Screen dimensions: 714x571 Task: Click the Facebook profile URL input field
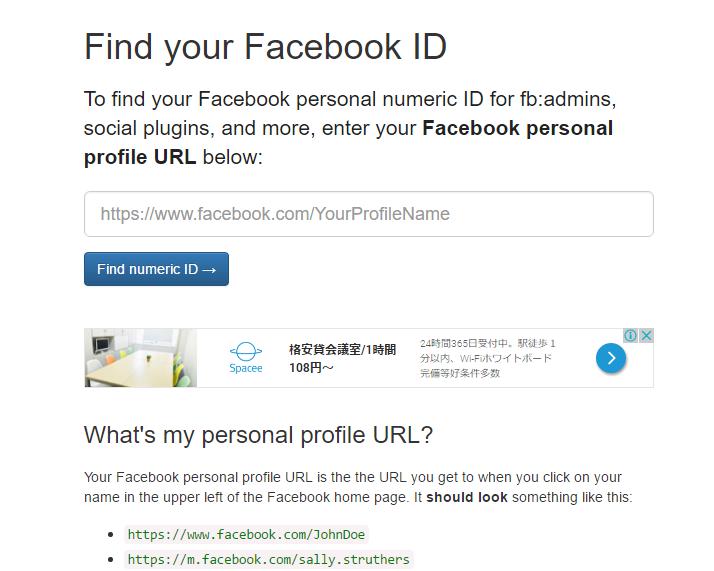tap(368, 214)
